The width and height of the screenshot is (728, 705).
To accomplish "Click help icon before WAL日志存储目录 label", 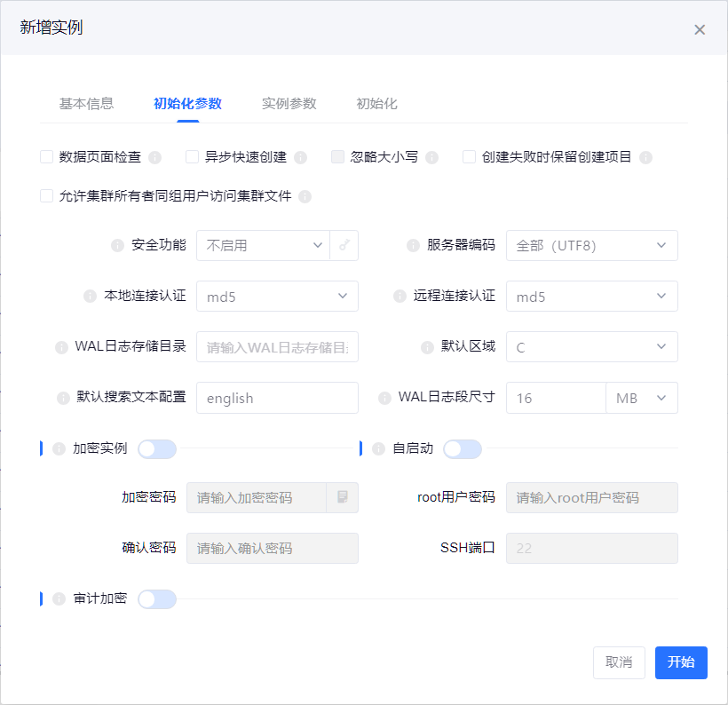I will click(61, 347).
